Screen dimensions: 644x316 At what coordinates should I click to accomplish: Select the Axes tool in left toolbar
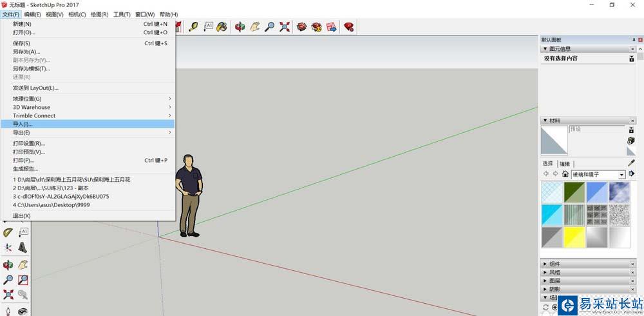coord(8,247)
